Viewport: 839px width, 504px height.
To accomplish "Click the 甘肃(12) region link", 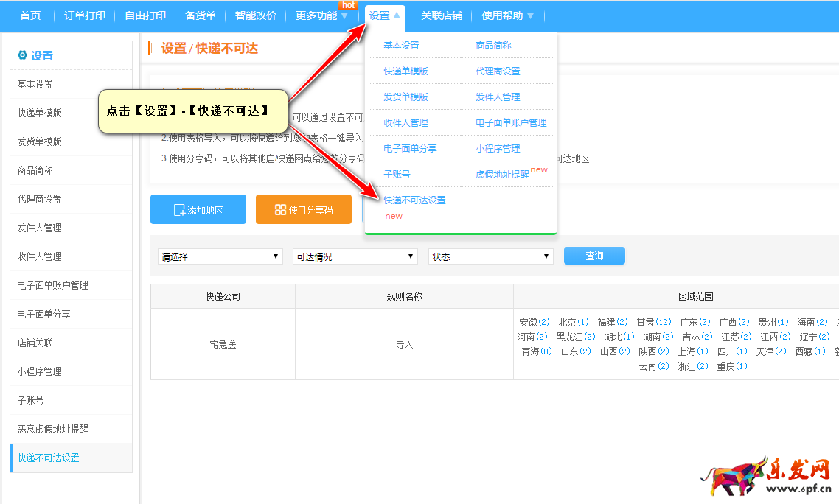I will point(653,322).
